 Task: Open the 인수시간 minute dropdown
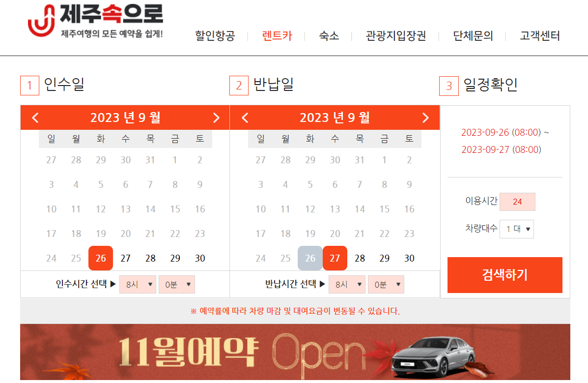pos(176,284)
